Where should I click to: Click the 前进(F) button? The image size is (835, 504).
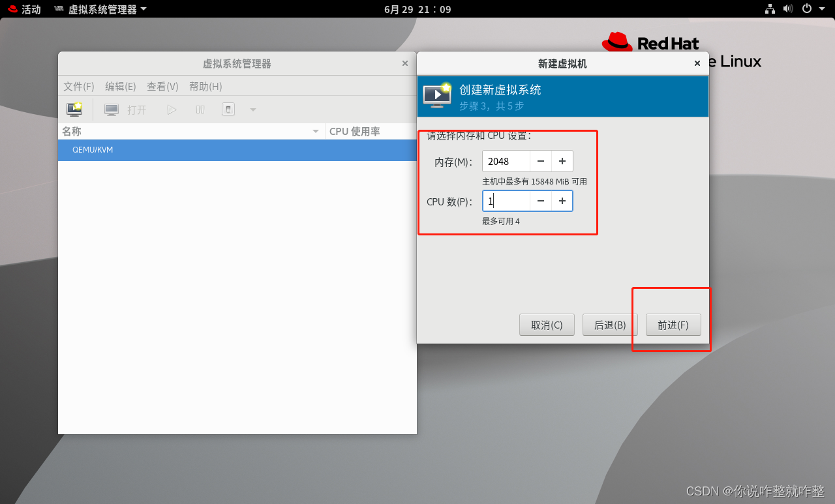pos(673,325)
